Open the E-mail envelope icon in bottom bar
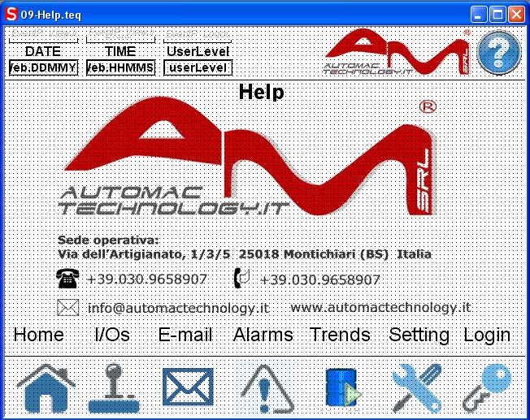The height and width of the screenshot is (420, 530). (188, 387)
